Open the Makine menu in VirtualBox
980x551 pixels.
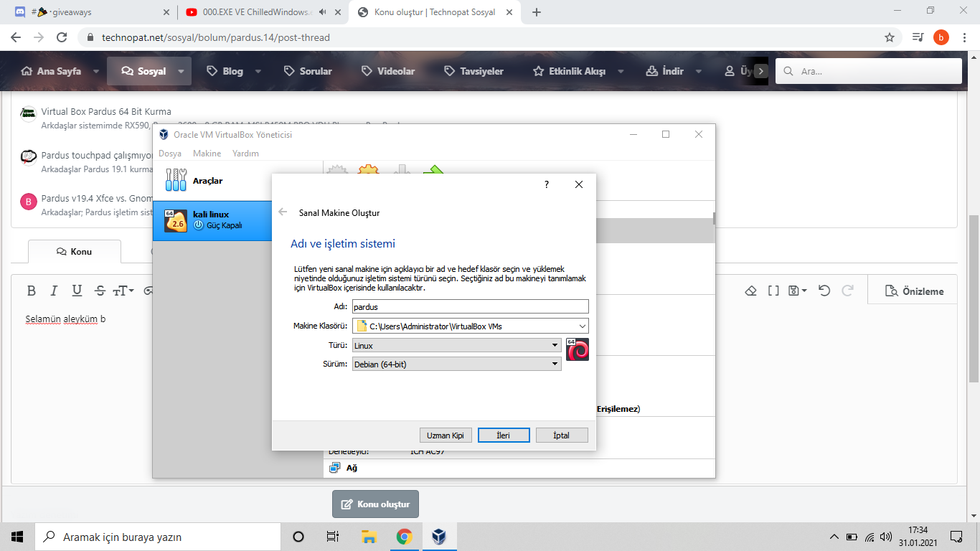tap(207, 154)
